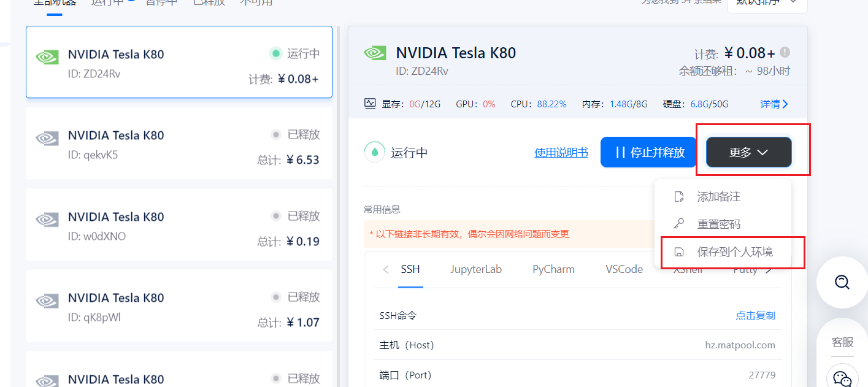Image resolution: width=868 pixels, height=387 pixels.
Task: Click the 显存 0G/12G value
Action: (x=425, y=104)
